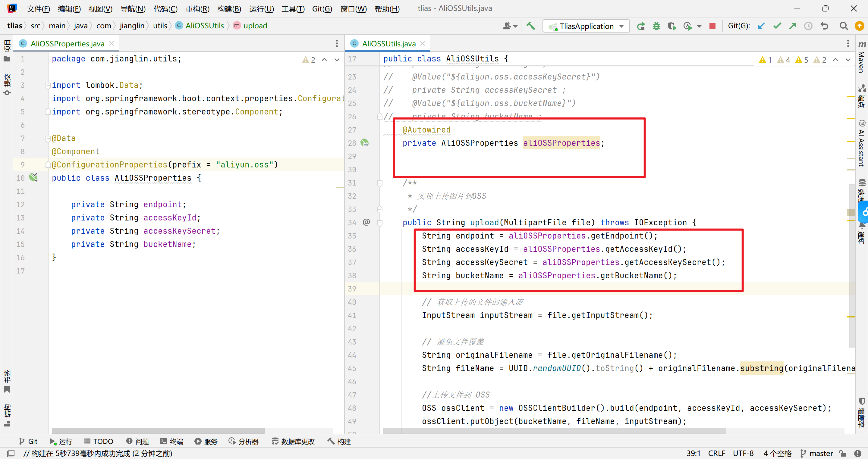
Task: Change file encoding via UTF-8 widget
Action: tap(743, 453)
